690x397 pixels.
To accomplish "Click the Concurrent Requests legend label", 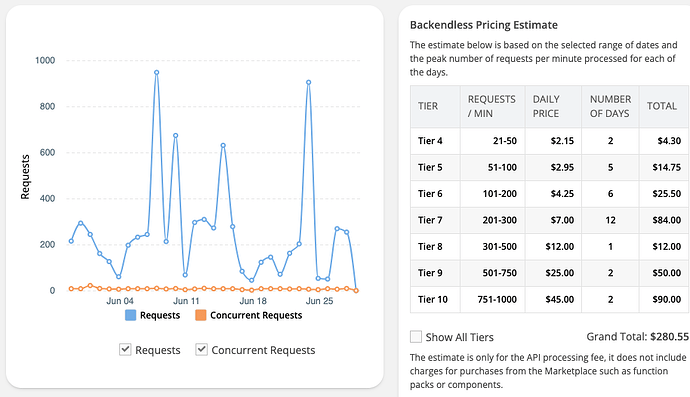I will pos(256,315).
